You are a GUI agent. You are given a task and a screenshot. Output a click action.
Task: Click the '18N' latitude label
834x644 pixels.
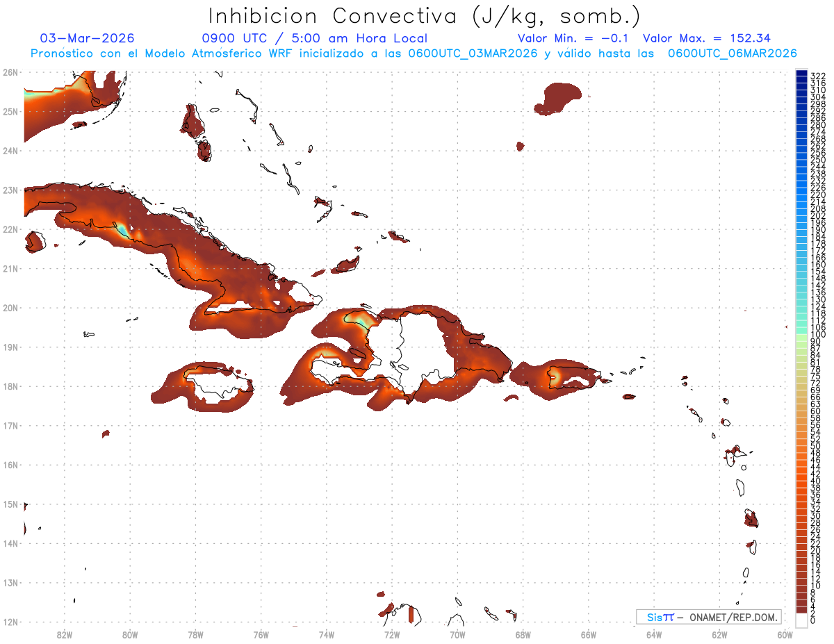click(x=10, y=386)
